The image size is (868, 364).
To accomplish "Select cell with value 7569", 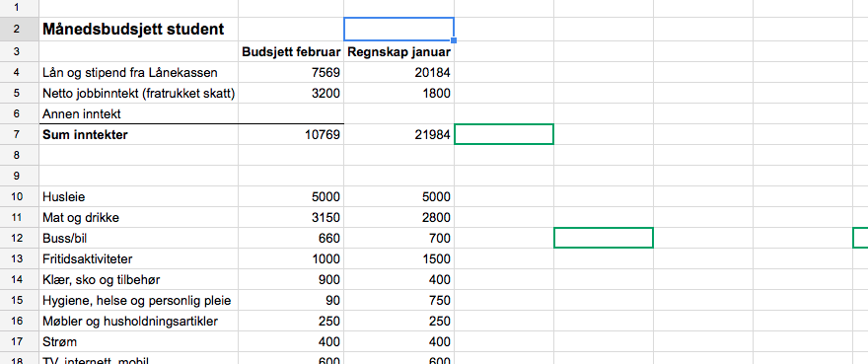I will tap(291, 72).
